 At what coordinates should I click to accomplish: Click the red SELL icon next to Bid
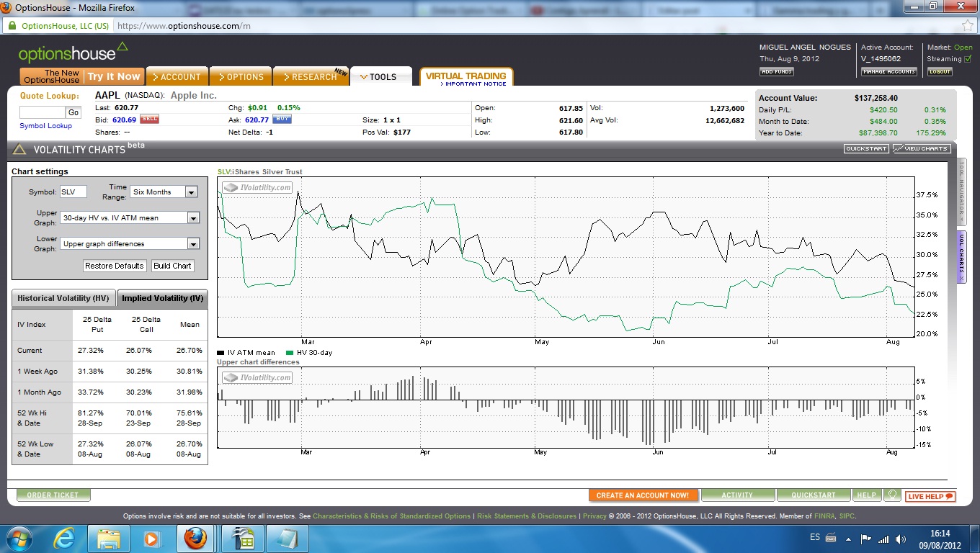(149, 119)
